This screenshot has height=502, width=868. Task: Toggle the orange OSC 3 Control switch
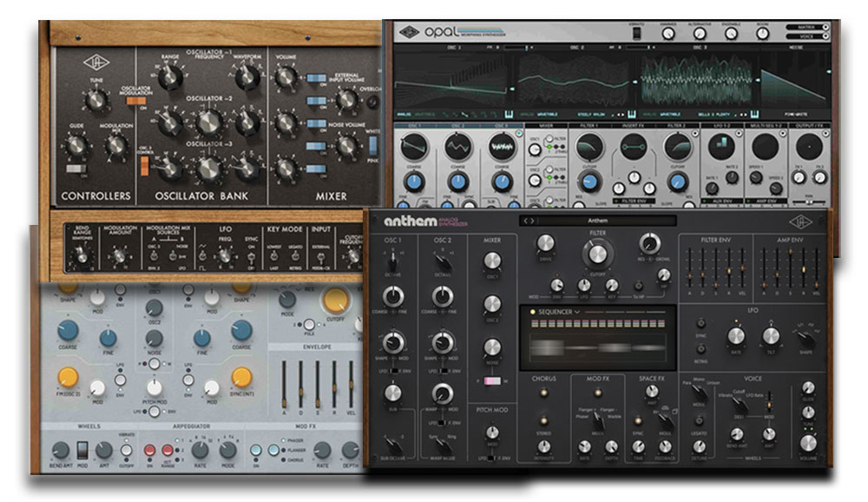tap(144, 166)
